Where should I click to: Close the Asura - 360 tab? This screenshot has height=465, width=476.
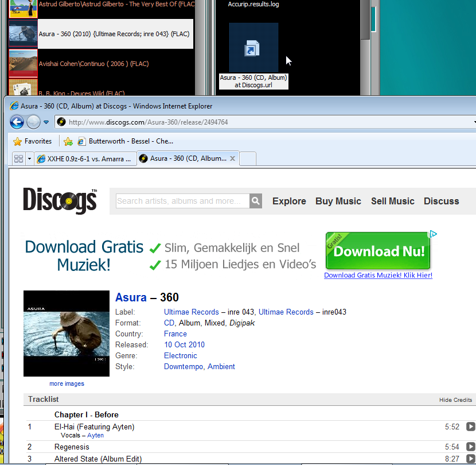coord(232,158)
